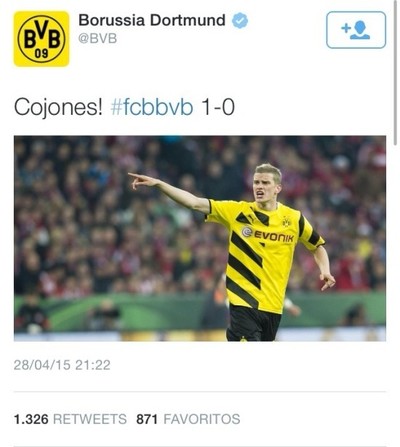
Task: Open the 28/04/15 21:22 timestamp
Action: pyautogui.click(x=62, y=365)
